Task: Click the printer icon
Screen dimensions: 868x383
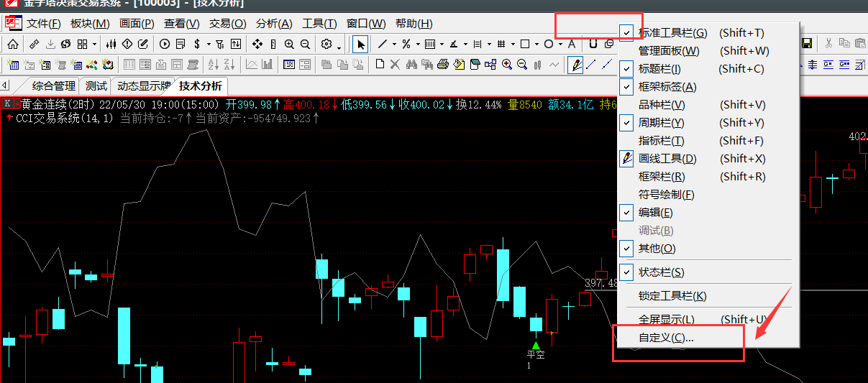Action: (x=443, y=64)
